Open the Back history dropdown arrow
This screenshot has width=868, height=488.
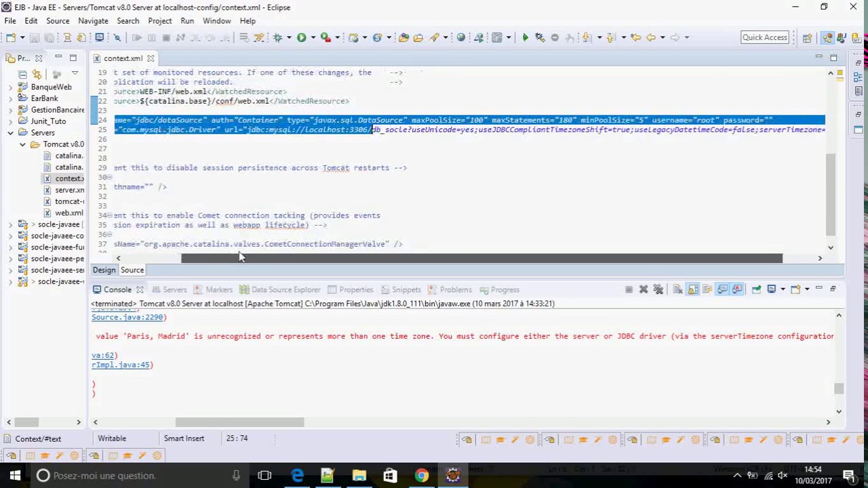tap(663, 38)
